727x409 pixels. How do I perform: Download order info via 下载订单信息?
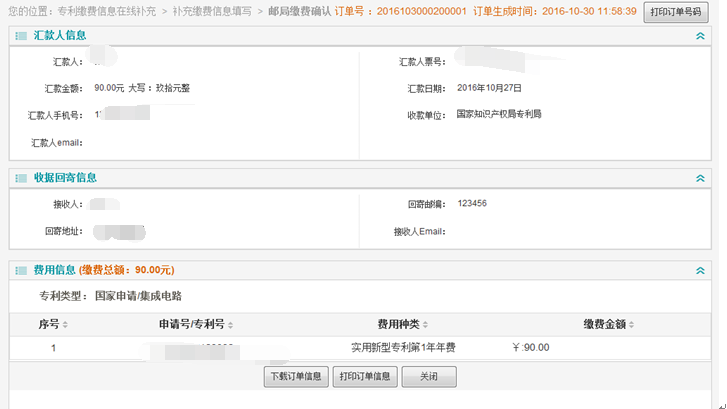tap(296, 377)
